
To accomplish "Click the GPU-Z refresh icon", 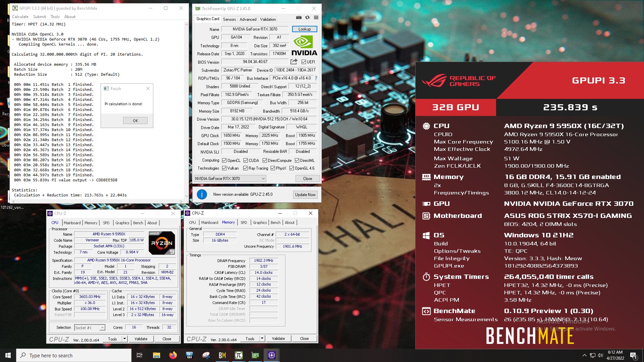I will [307, 17].
